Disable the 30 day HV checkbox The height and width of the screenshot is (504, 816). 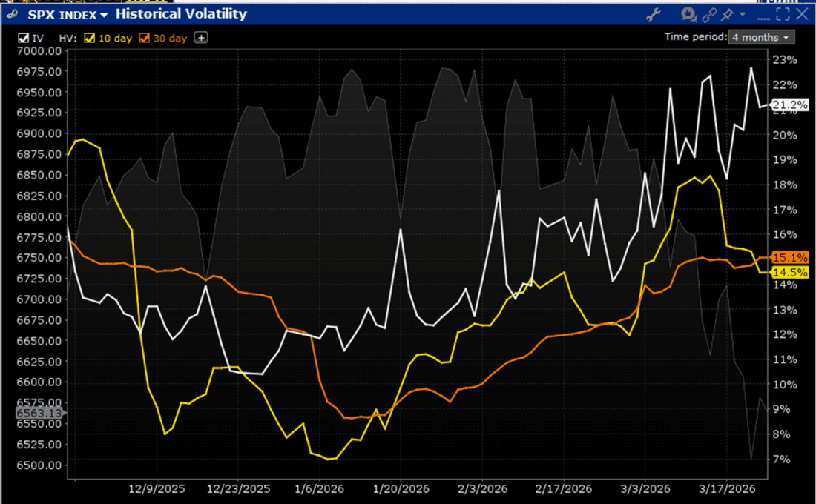tap(145, 38)
